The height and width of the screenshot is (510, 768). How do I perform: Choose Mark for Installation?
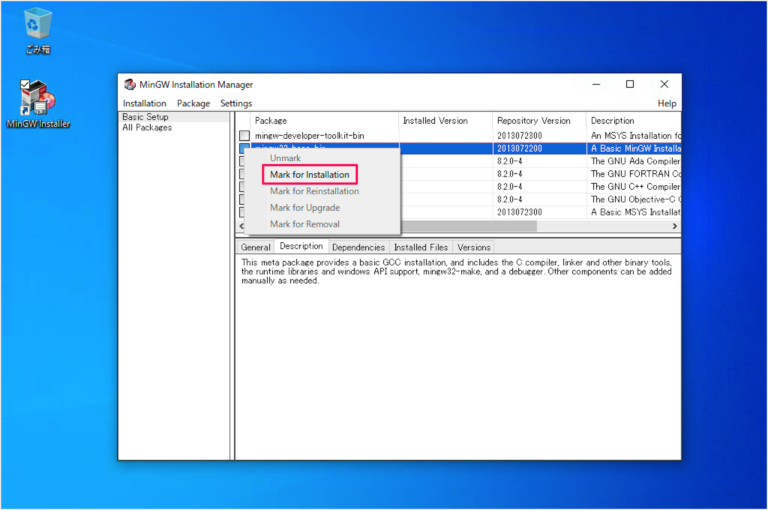[x=310, y=174]
